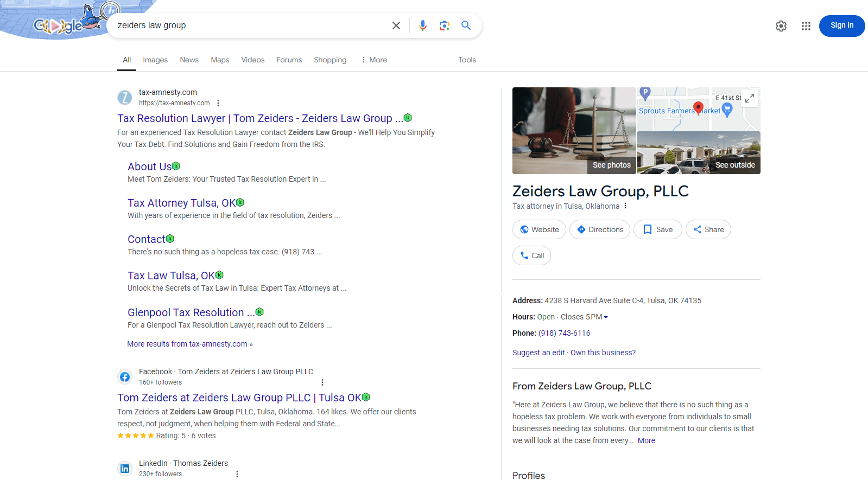Click Suggest an edit link
The image size is (868, 480).
[x=538, y=353]
